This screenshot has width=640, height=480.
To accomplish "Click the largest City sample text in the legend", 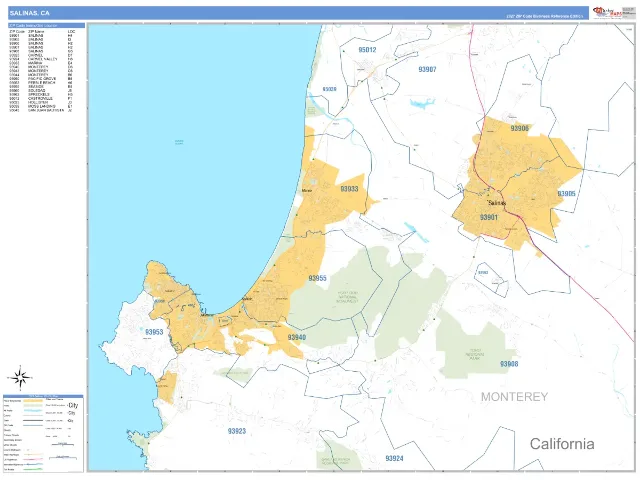I will [73, 405].
